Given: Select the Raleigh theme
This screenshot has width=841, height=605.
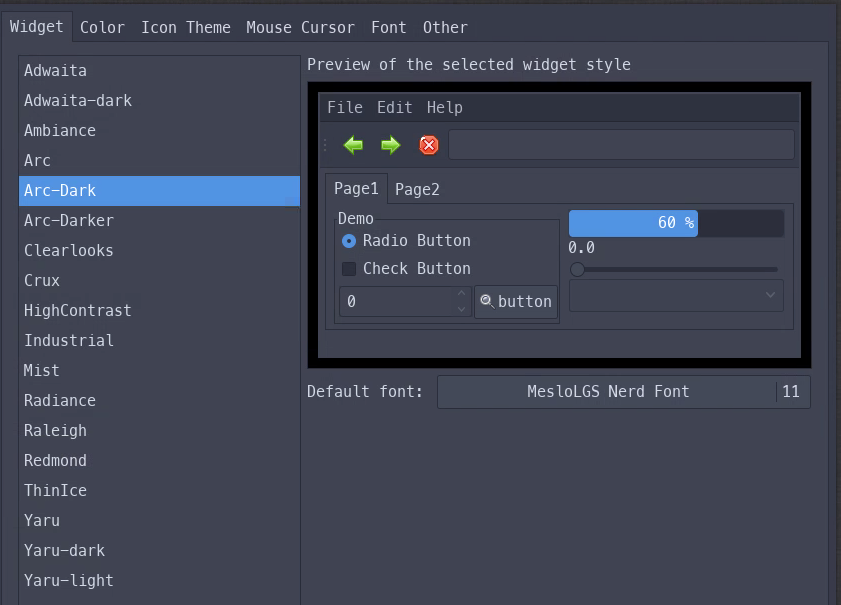Looking at the screenshot, I should point(159,431).
